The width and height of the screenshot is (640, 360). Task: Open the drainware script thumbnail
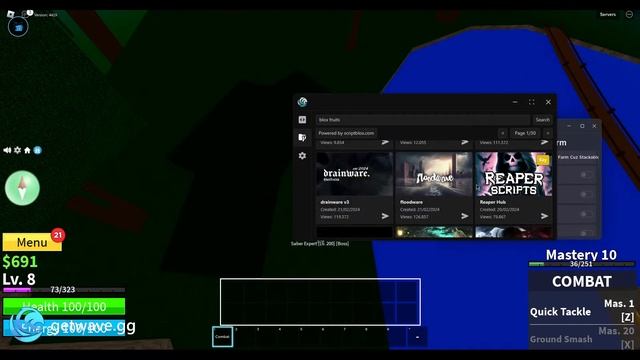355,174
